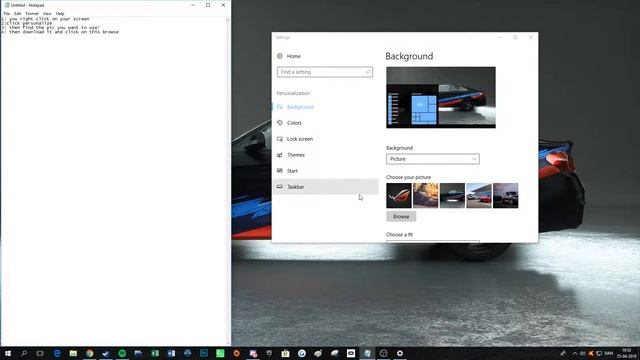
Task: Click the desktop background preview image
Action: [x=441, y=98]
